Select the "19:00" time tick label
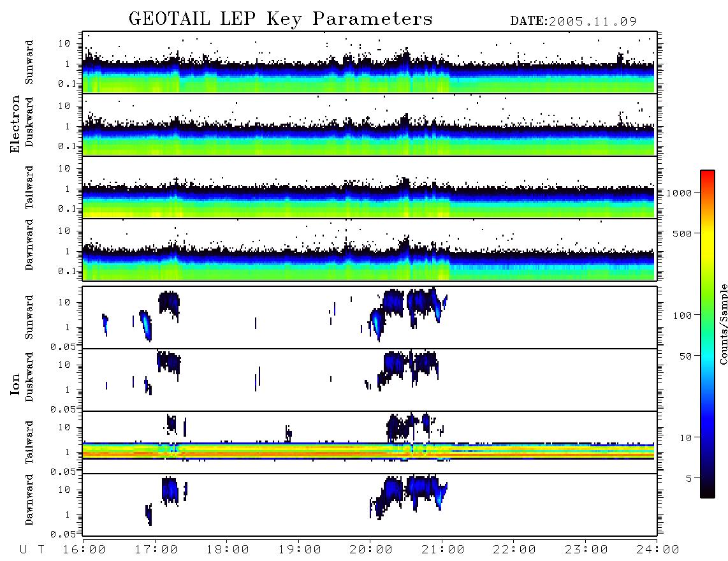Screen dimensions: 728x561 300,550
